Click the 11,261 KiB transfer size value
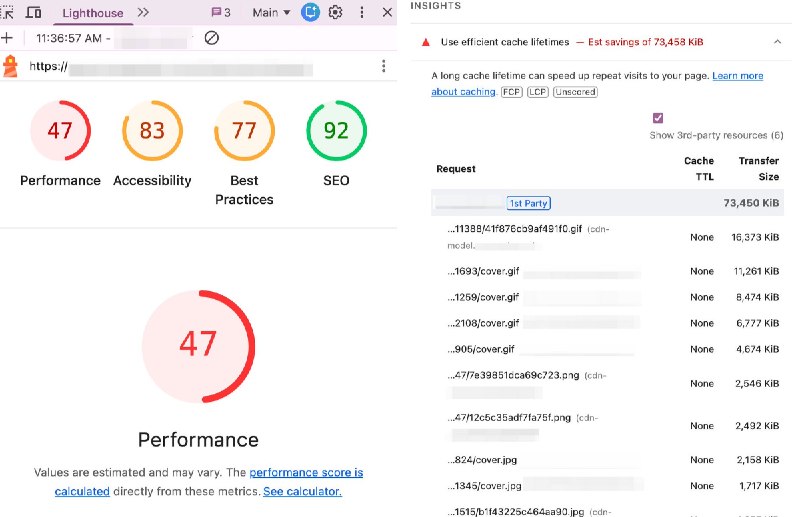 point(756,272)
